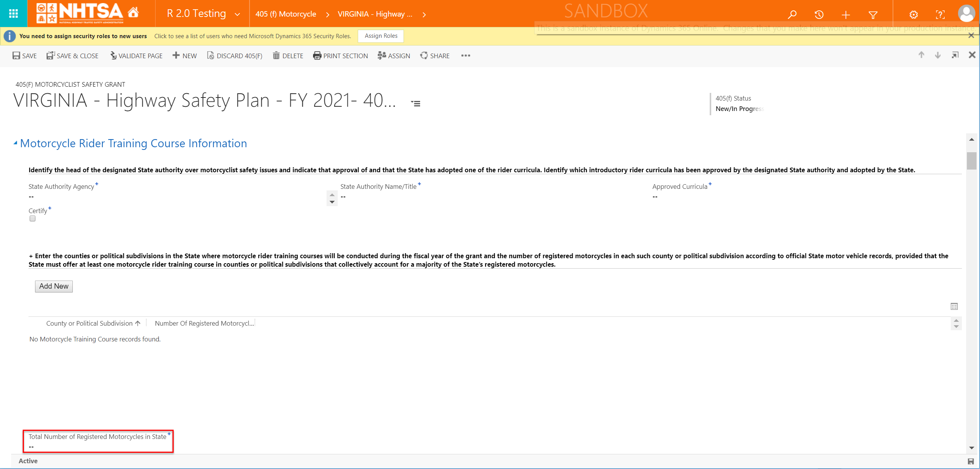Click the Add New button
Image resolution: width=980 pixels, height=469 pixels.
tap(54, 286)
